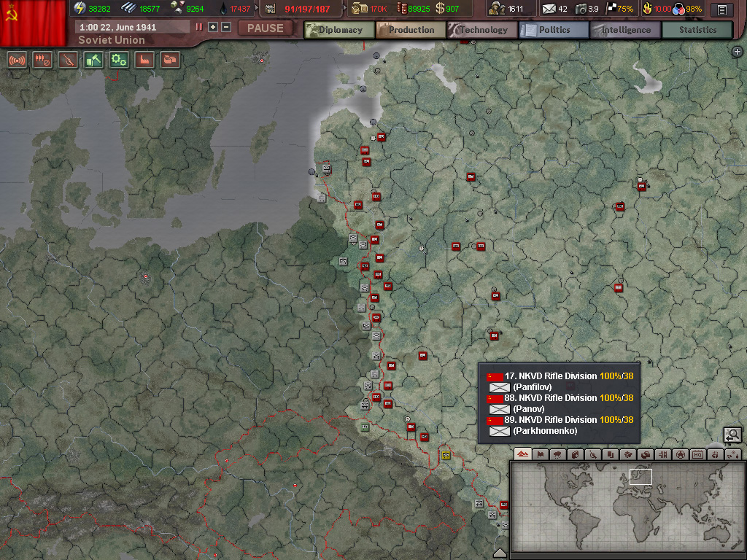Screen dimensions: 747x560
Task: Select the resources dots map mode
Action: [732, 454]
